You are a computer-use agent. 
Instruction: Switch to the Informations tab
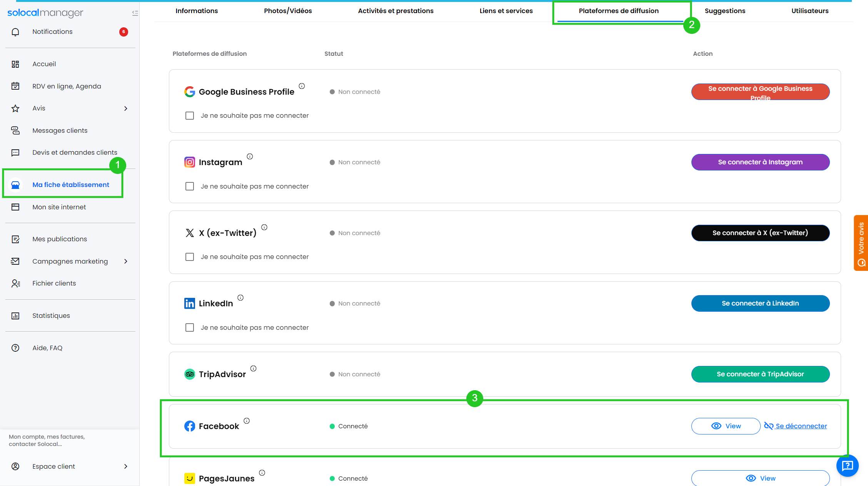point(197,11)
